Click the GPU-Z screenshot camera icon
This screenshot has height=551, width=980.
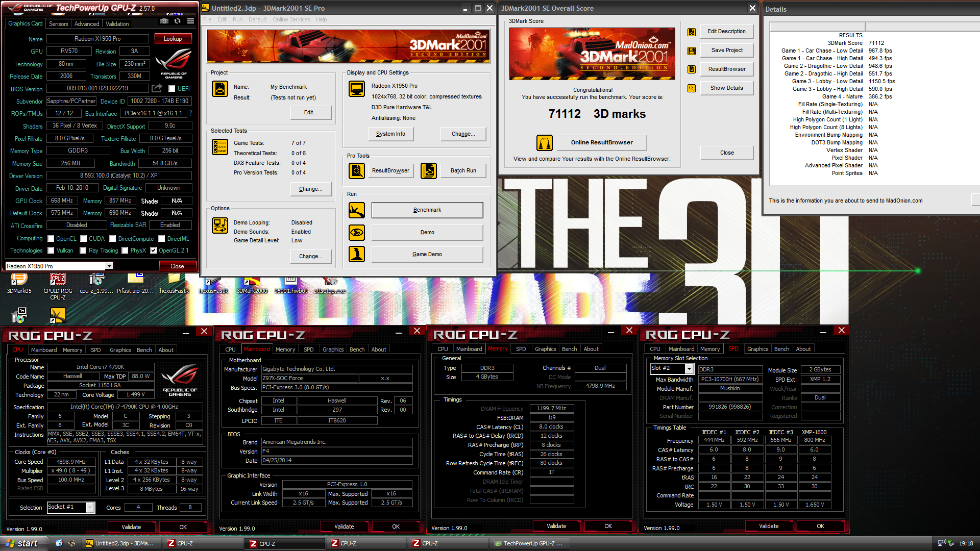(x=164, y=21)
